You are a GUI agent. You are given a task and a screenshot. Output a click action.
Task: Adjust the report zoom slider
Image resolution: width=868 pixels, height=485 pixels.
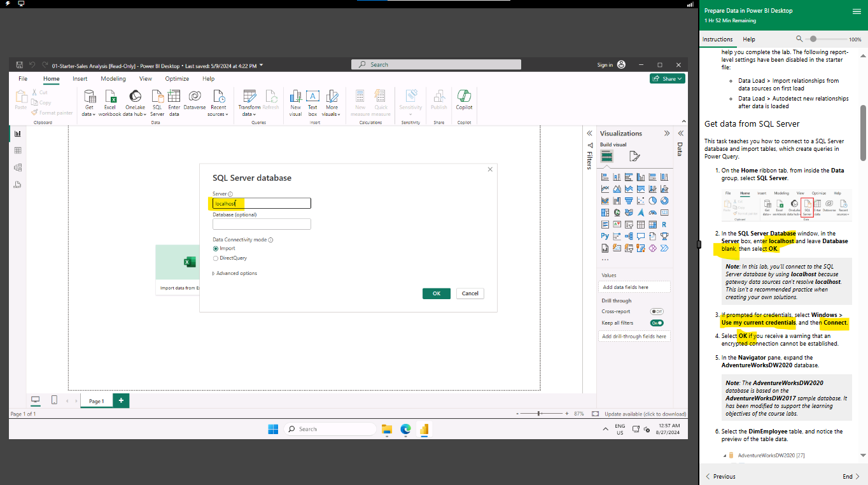click(540, 414)
